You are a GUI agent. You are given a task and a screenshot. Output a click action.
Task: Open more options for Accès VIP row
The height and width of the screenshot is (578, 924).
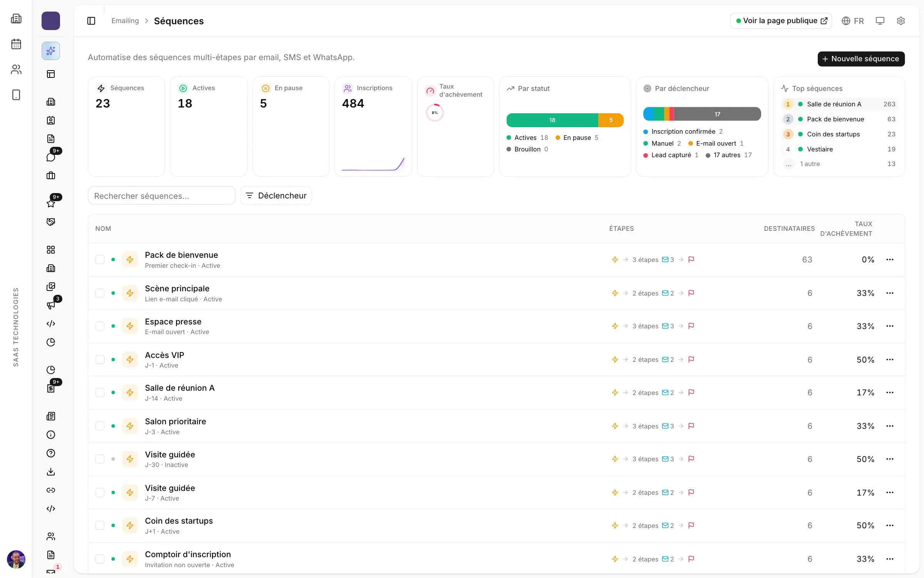[890, 360]
